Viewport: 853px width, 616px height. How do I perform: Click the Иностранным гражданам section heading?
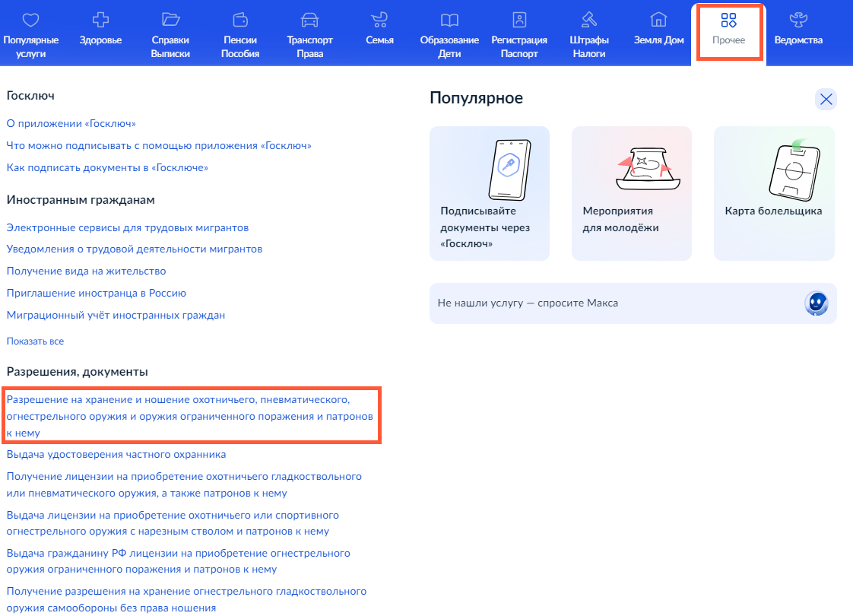81,200
